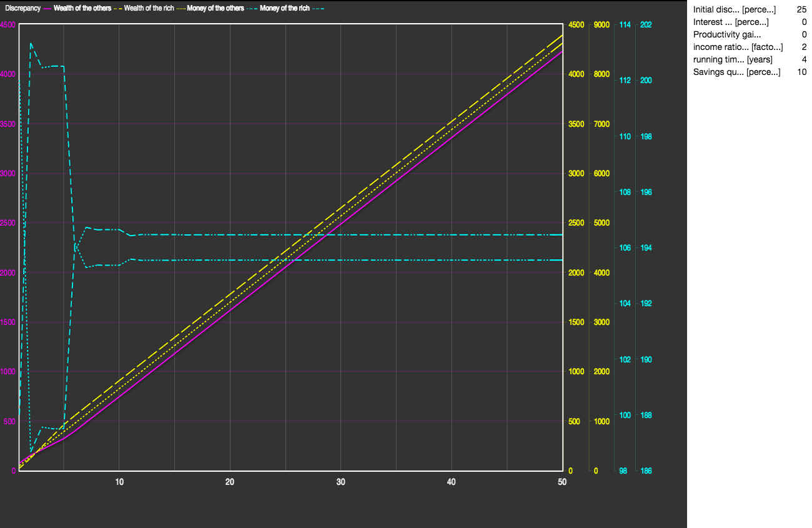Click the cyan axis label 202

coord(646,25)
